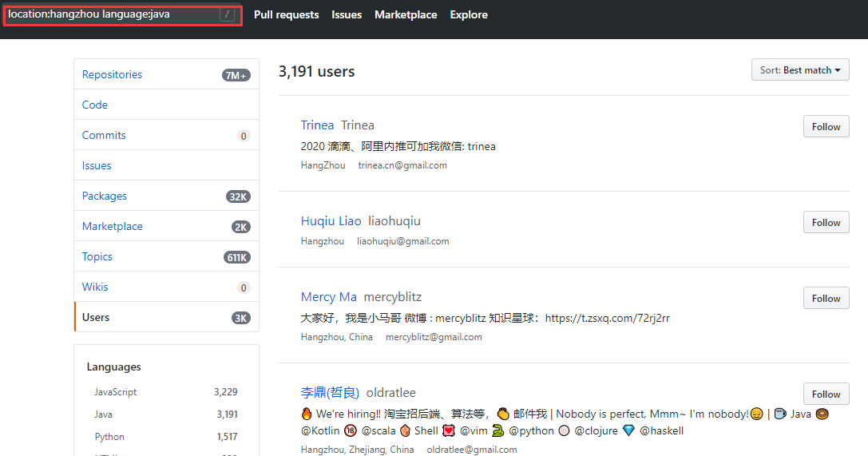
Task: Click the 2K marketplace count badge
Action: click(241, 227)
